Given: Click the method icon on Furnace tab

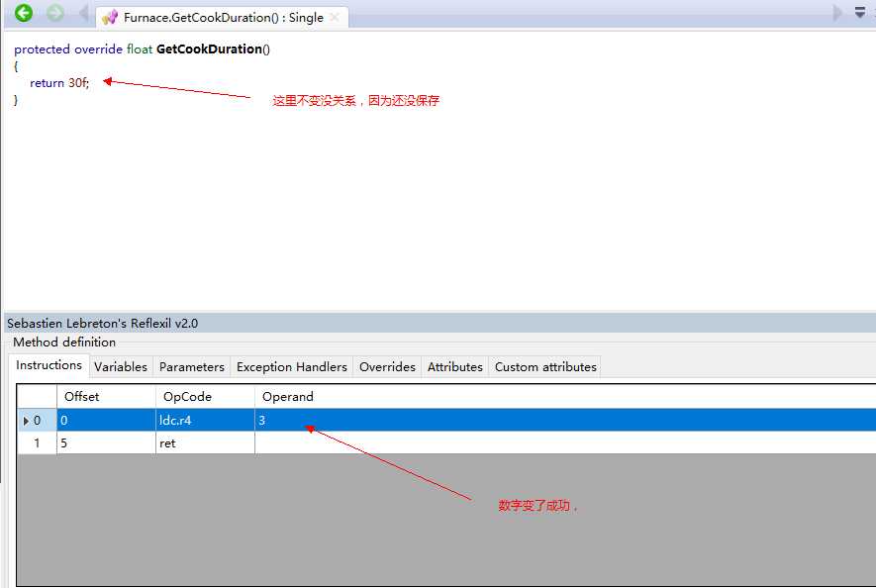Looking at the screenshot, I should [110, 17].
